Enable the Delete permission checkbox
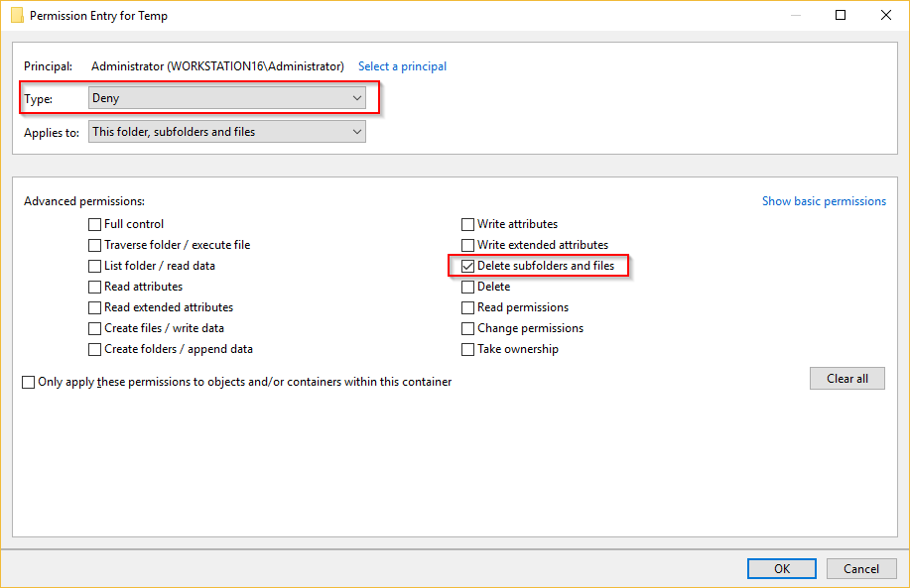The height and width of the screenshot is (588, 910). 467,287
